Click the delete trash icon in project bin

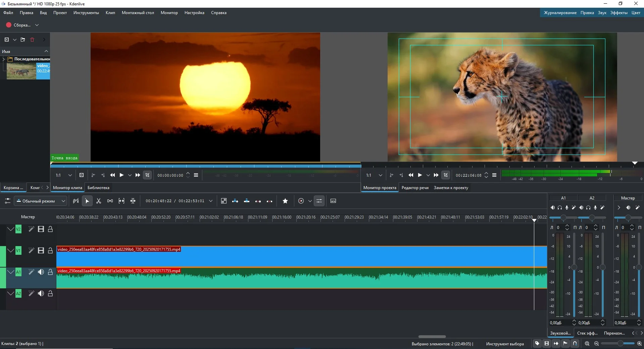[32, 40]
